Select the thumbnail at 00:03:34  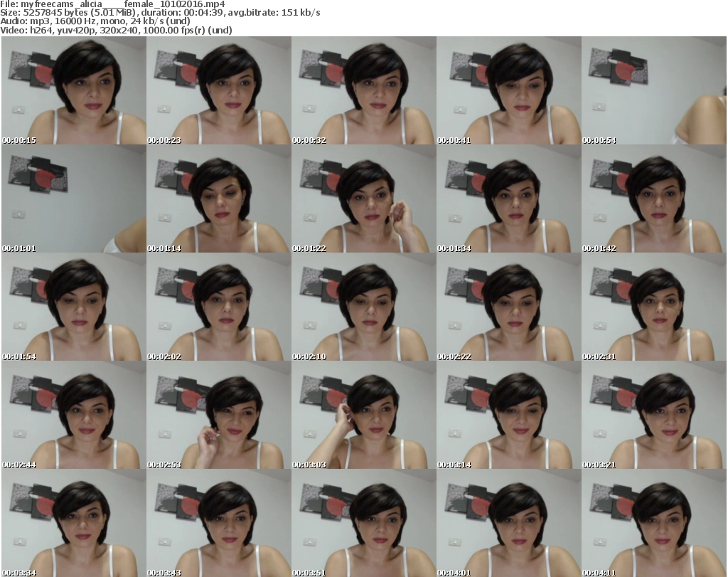coord(73,524)
